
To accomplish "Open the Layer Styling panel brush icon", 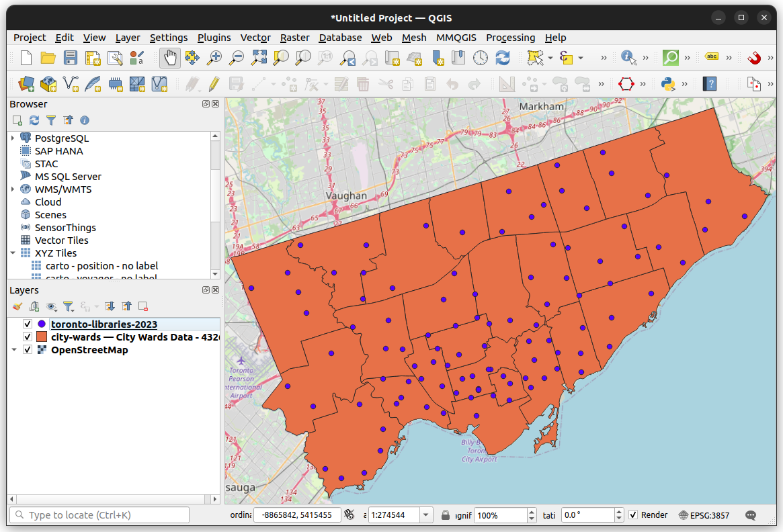I will tap(17, 306).
